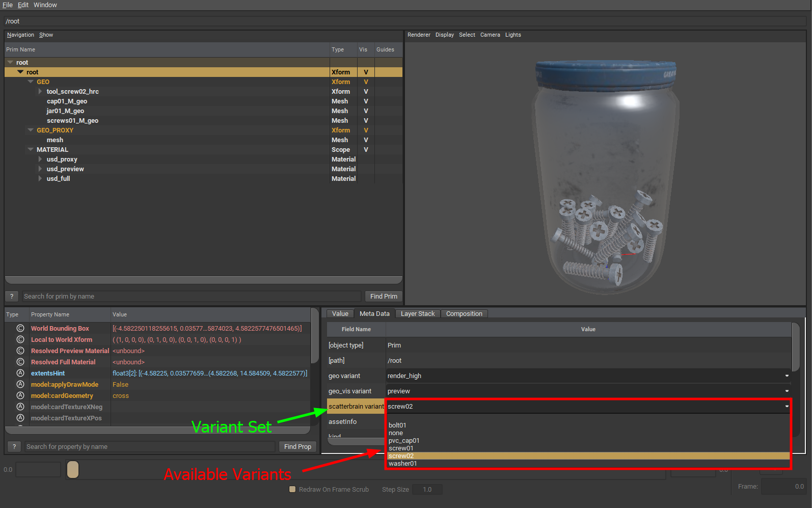Open the geo variant dropdown
This screenshot has height=508, width=812.
click(x=787, y=376)
